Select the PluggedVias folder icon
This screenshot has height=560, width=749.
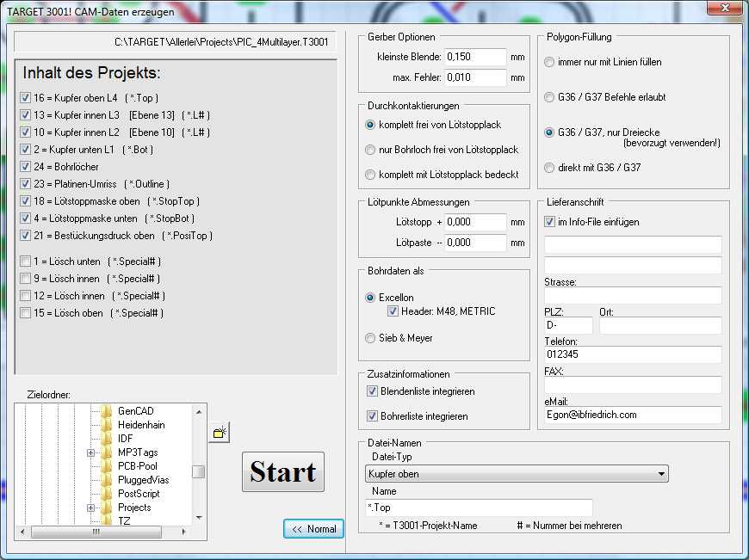pos(107,480)
